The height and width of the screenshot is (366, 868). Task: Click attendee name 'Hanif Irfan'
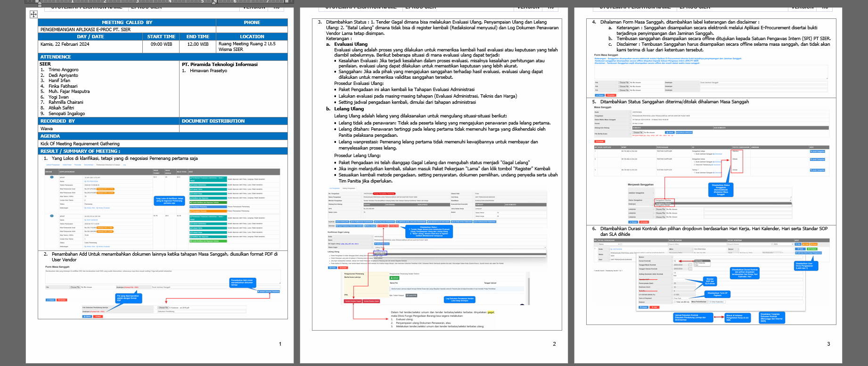59,81
